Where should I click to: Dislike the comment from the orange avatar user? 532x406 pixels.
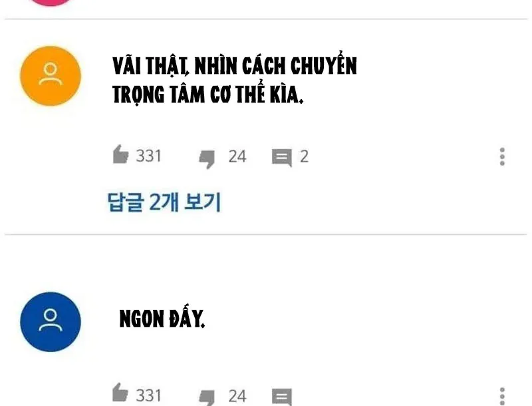(x=207, y=159)
